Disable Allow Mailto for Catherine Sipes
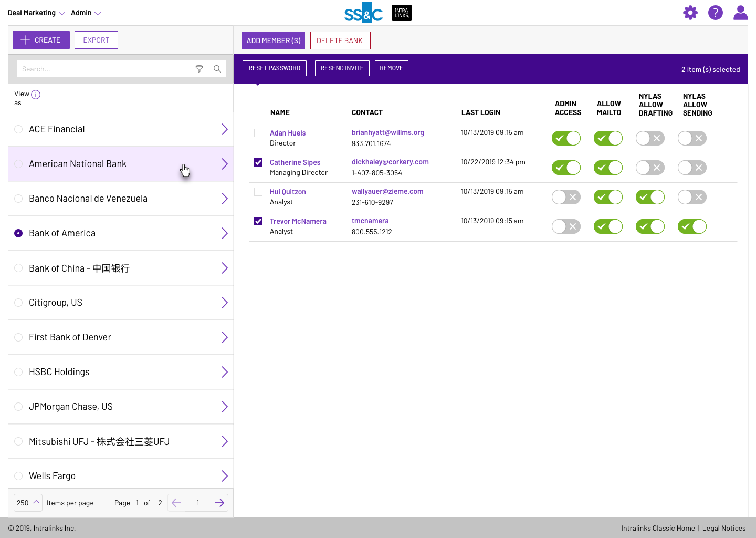Screen dimensions: 756x538 click(x=608, y=168)
